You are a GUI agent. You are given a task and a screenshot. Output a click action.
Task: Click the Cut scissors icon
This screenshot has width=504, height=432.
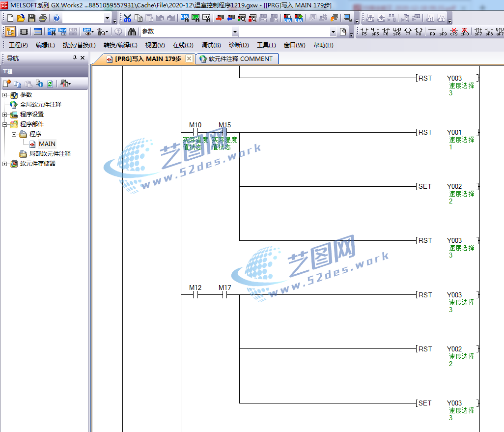pyautogui.click(x=128, y=18)
